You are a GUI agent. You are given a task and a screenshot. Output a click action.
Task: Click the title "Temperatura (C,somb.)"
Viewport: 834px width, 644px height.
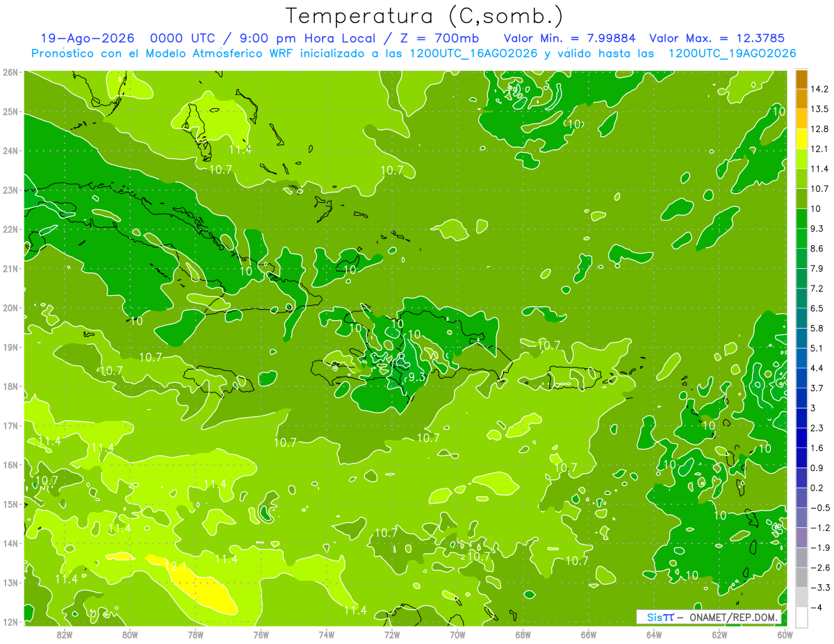point(425,16)
